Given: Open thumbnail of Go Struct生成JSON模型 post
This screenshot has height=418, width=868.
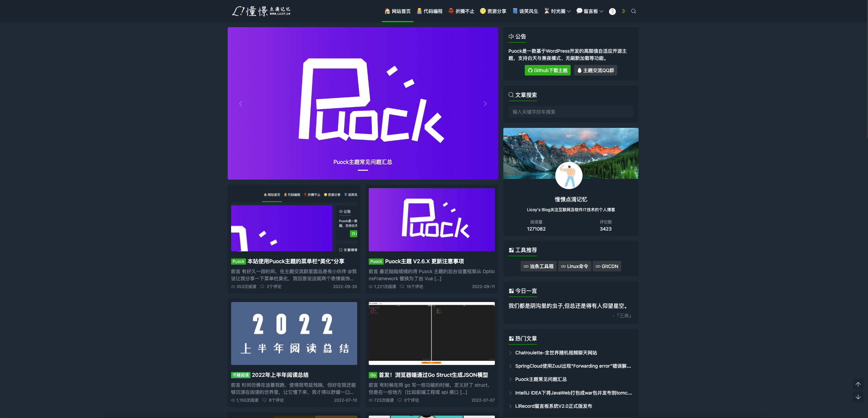Looking at the screenshot, I should tap(432, 333).
